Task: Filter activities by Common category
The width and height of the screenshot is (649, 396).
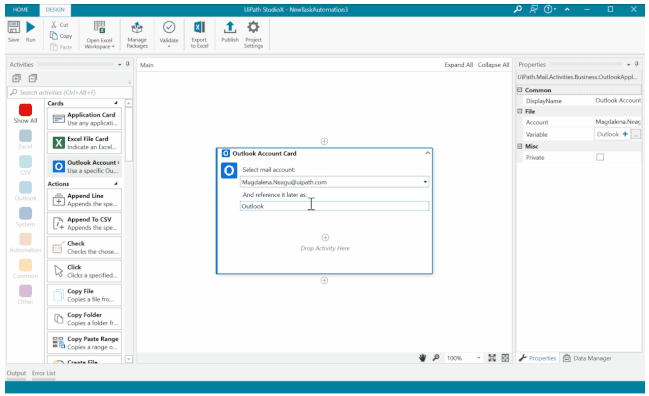Action: pos(25,269)
